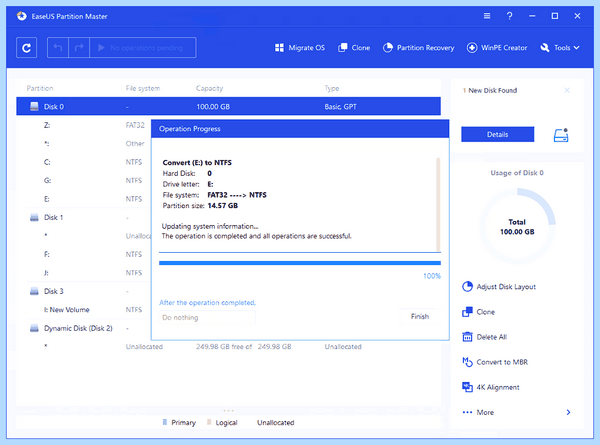
Task: Open WinPE Creator
Action: 497,48
